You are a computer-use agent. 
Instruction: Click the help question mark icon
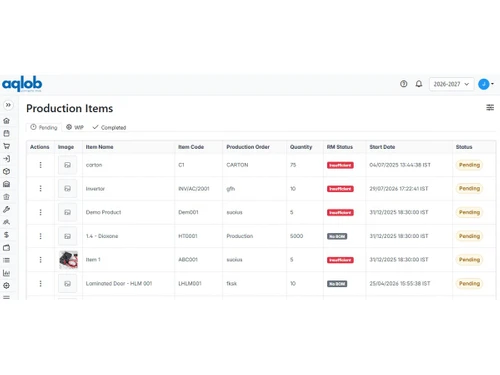coord(404,84)
